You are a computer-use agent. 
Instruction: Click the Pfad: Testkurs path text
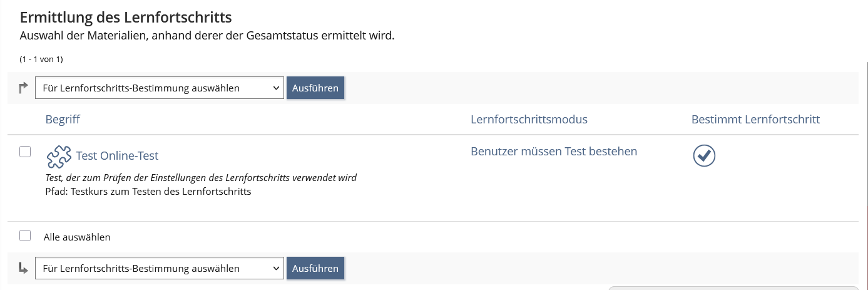click(148, 192)
